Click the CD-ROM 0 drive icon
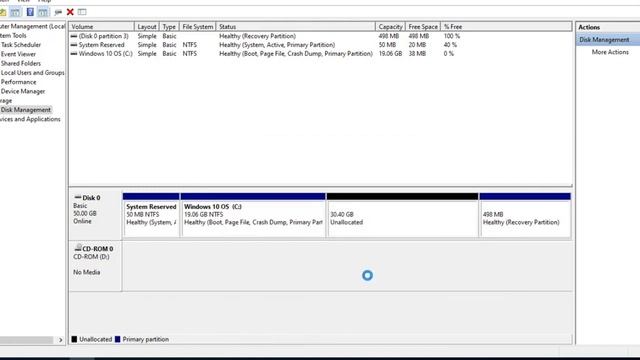 78,248
